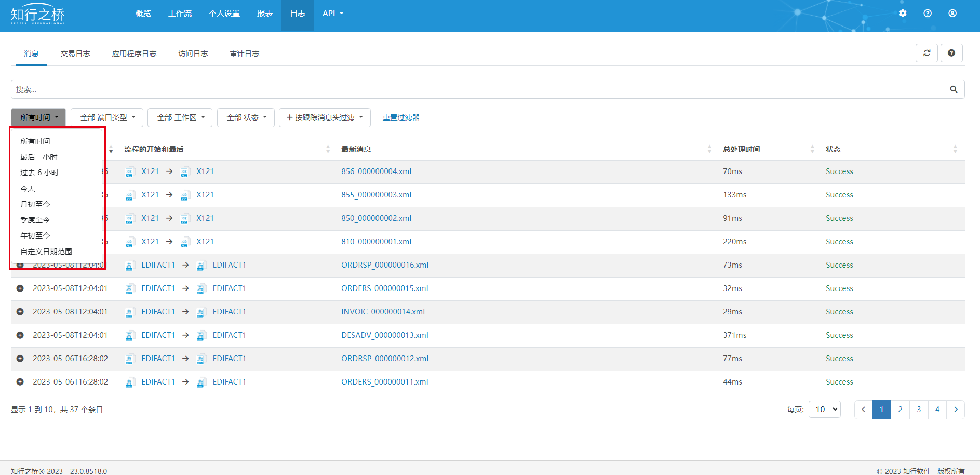980x475 pixels.
Task: Click the refresh logs button
Action: click(927, 53)
